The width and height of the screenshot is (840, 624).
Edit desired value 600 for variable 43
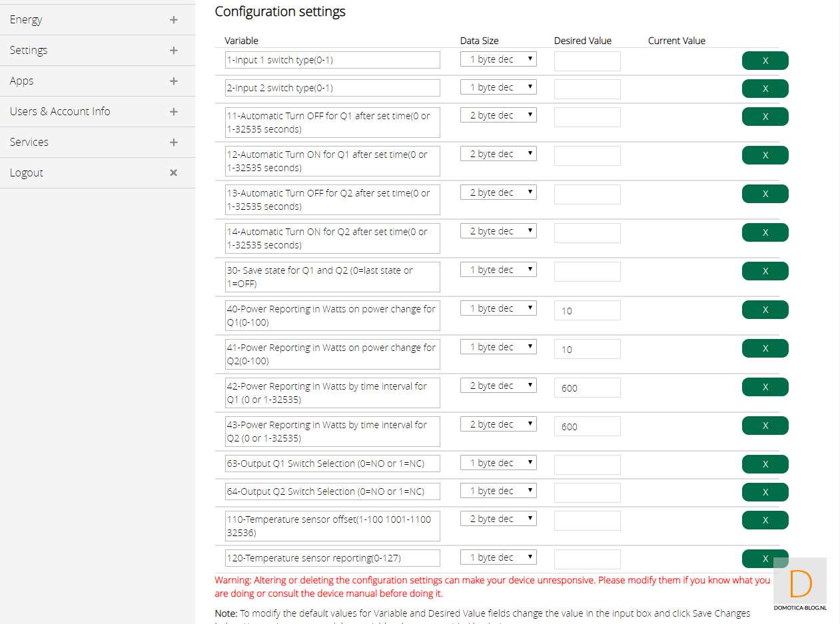[587, 426]
